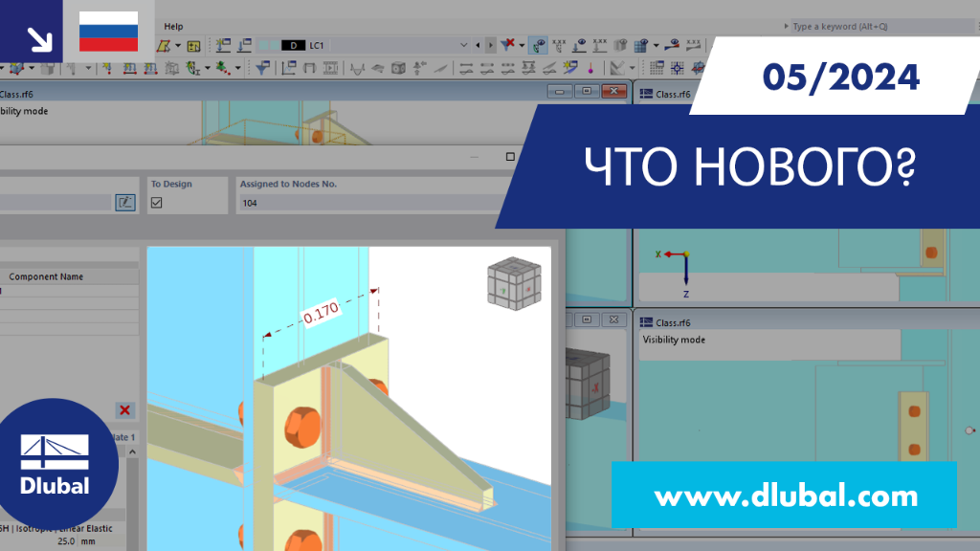Toggle the show results eye icon
Screen dimensions: 980x551
(x=538, y=45)
